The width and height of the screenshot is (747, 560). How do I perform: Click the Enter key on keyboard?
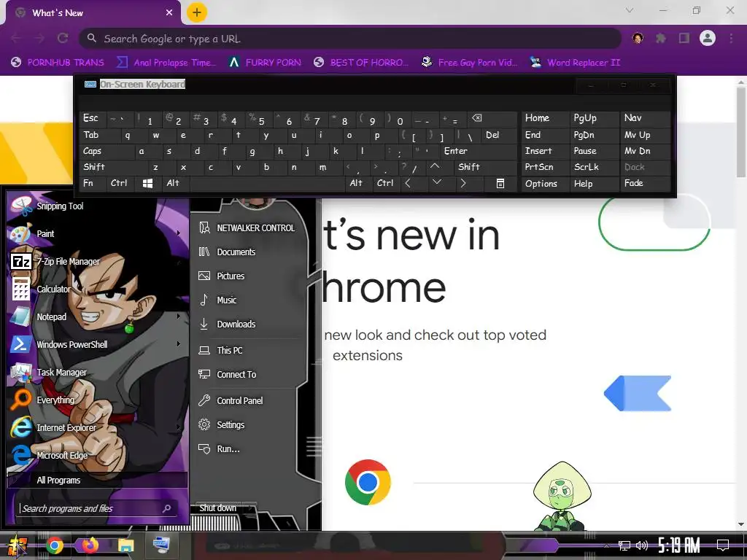(479, 151)
